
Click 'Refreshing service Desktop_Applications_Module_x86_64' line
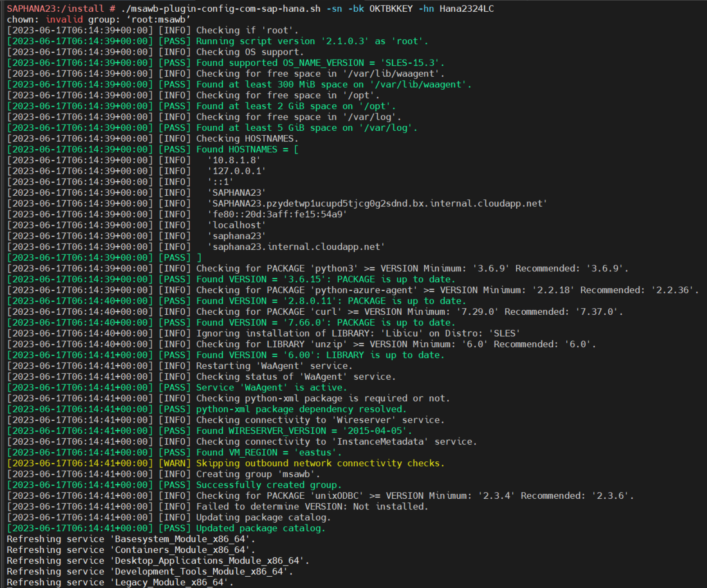click(x=158, y=560)
